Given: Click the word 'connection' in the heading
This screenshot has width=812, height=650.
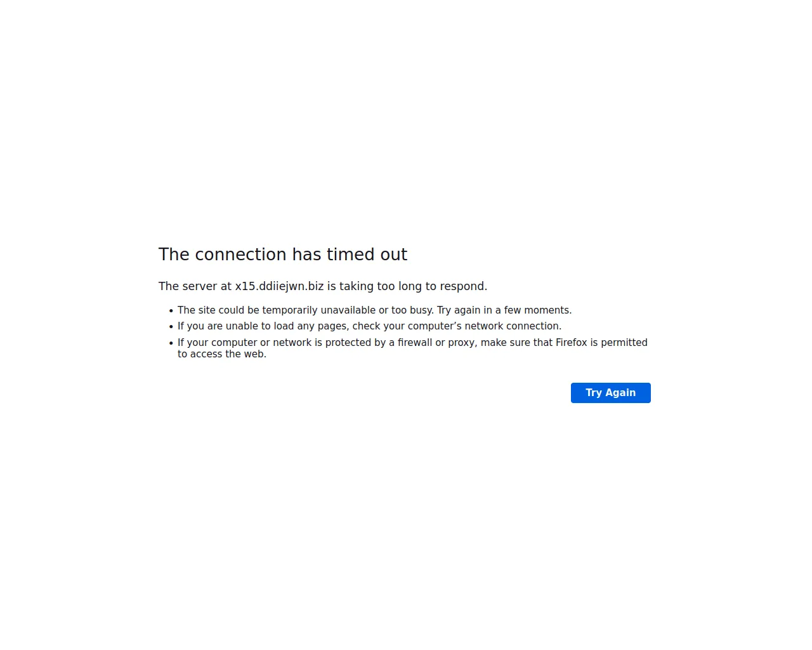Looking at the screenshot, I should [242, 255].
